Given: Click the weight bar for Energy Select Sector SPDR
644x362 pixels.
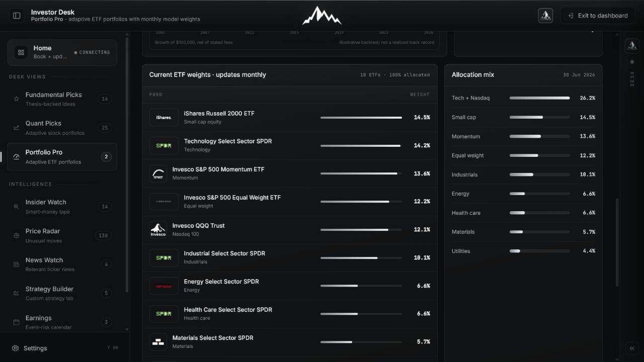Looking at the screenshot, I should (x=361, y=286).
